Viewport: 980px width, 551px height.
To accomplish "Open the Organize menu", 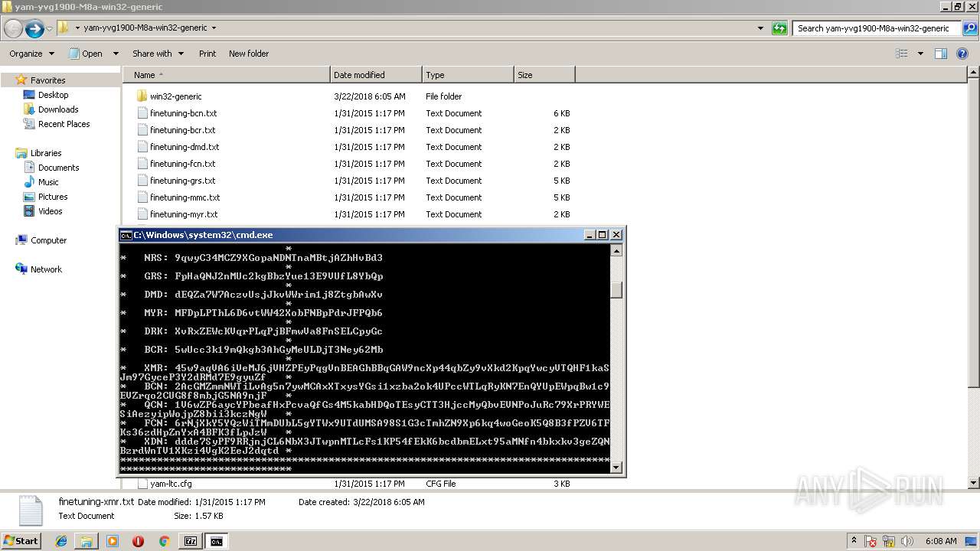I will click(31, 54).
